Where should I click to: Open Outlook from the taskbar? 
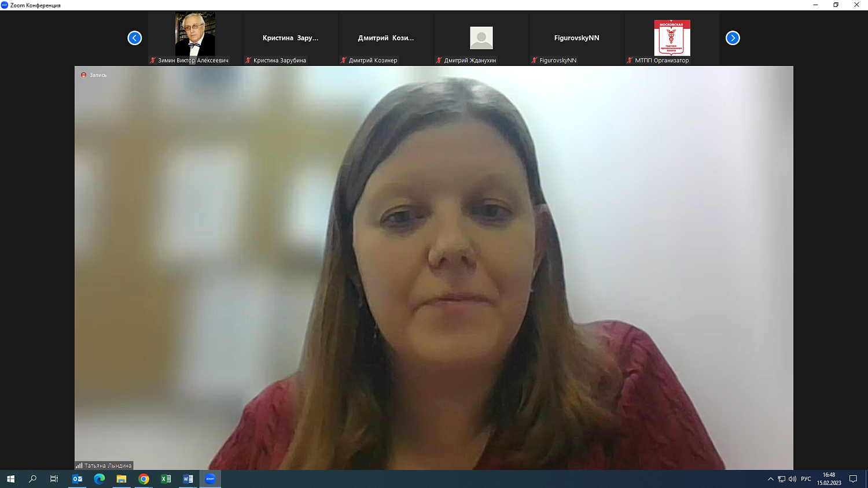click(77, 479)
